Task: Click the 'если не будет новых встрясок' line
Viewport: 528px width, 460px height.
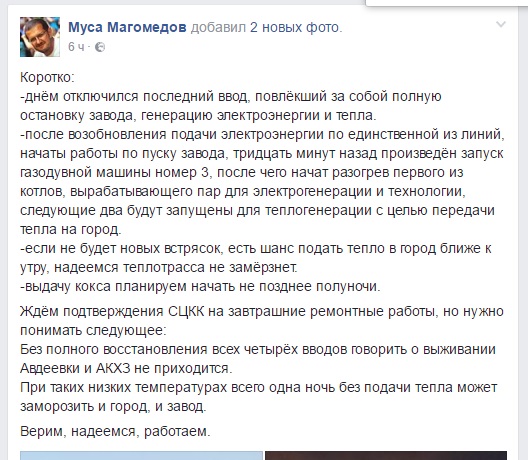Action: pyautogui.click(x=256, y=249)
